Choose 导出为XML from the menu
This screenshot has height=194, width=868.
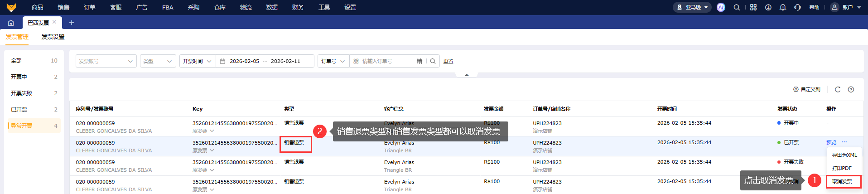point(844,155)
